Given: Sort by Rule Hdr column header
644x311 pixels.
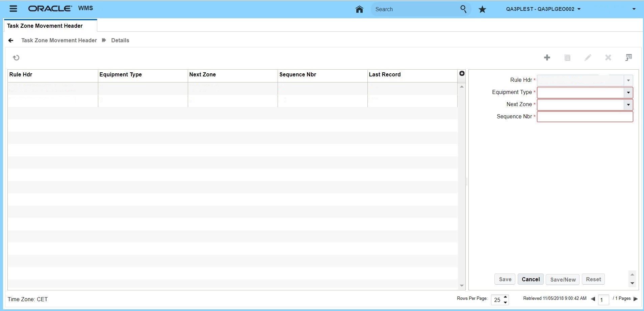Looking at the screenshot, I should (x=53, y=76).
